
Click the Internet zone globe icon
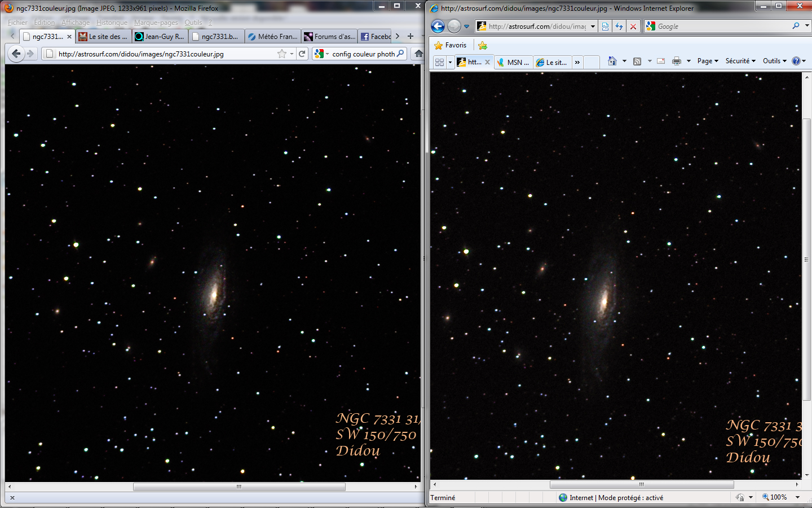[563, 497]
